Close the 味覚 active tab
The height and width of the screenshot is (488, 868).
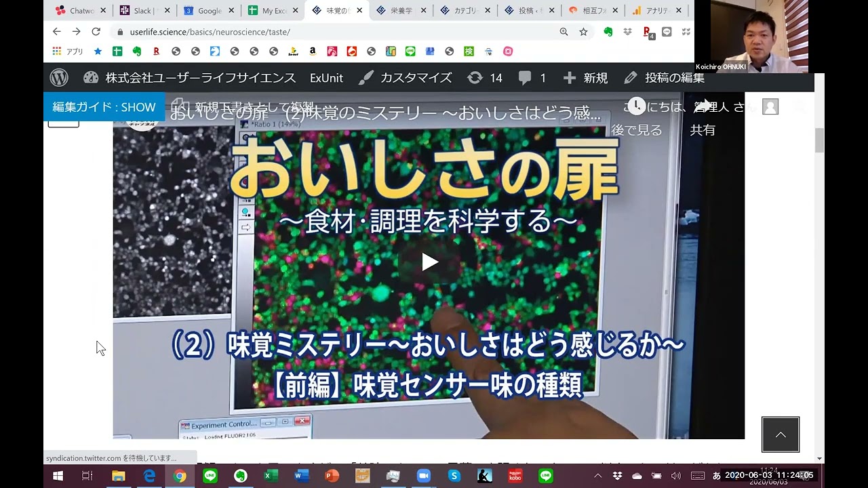(359, 11)
